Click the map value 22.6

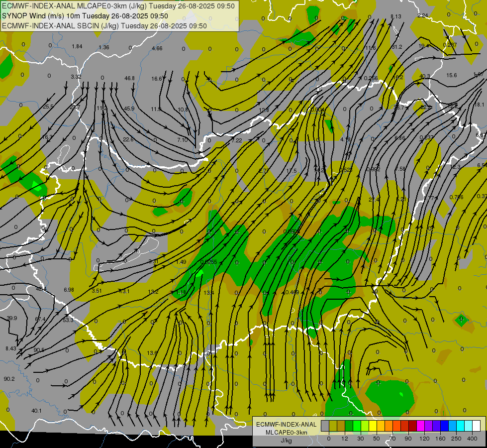[128, 139]
